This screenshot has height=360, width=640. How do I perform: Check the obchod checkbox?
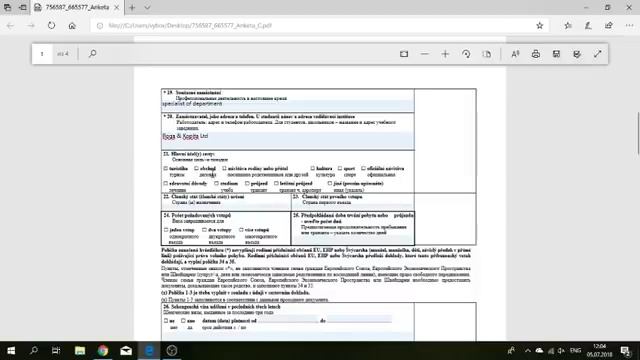point(196,169)
